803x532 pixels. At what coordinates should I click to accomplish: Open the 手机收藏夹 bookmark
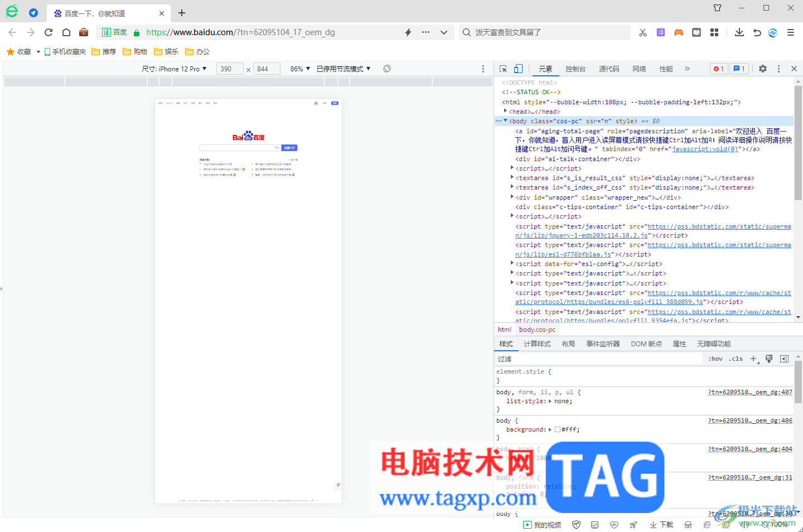65,52
